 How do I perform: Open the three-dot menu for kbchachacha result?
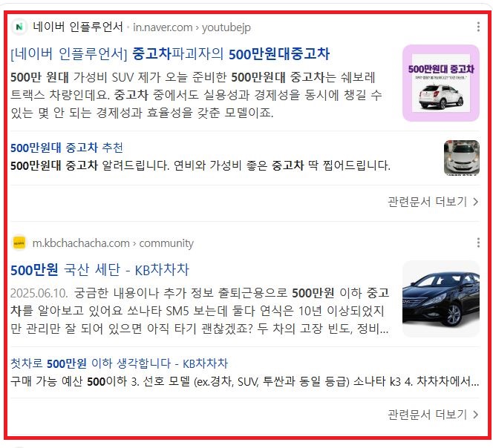[x=478, y=243]
